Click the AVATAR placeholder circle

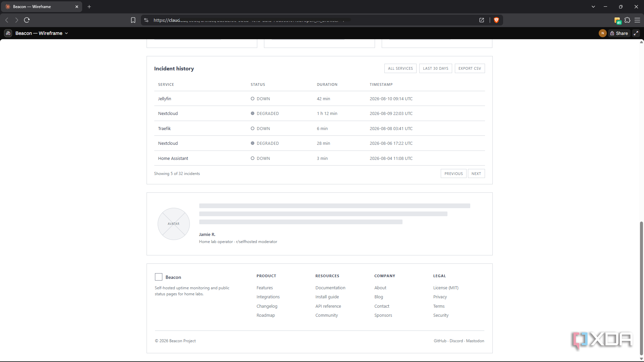click(x=174, y=224)
